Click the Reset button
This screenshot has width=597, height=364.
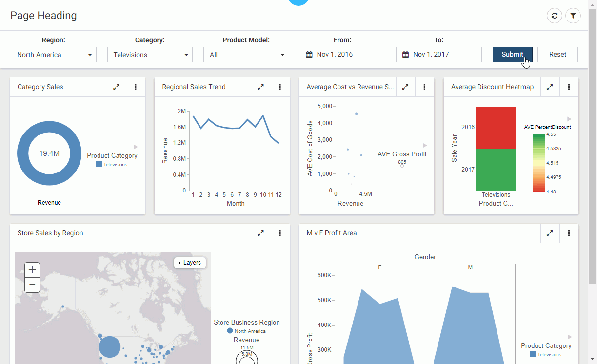coord(557,55)
